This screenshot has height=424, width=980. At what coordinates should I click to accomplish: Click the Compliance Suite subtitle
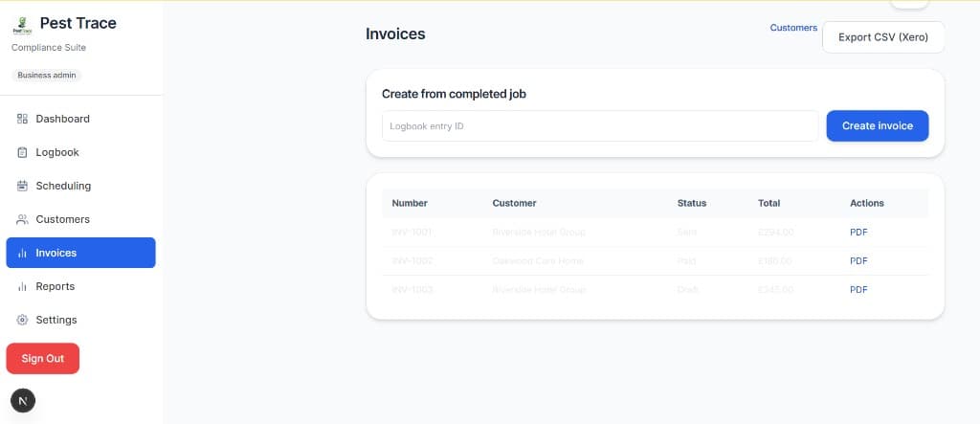(x=49, y=48)
